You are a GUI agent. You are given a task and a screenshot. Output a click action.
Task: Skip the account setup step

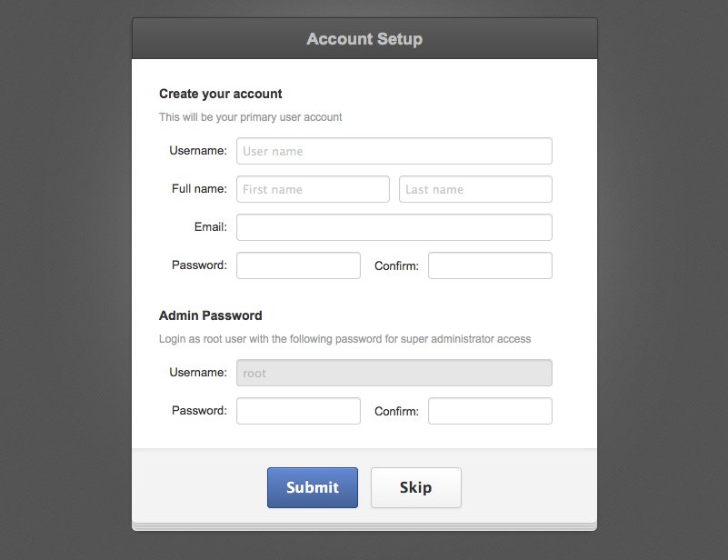pos(416,487)
